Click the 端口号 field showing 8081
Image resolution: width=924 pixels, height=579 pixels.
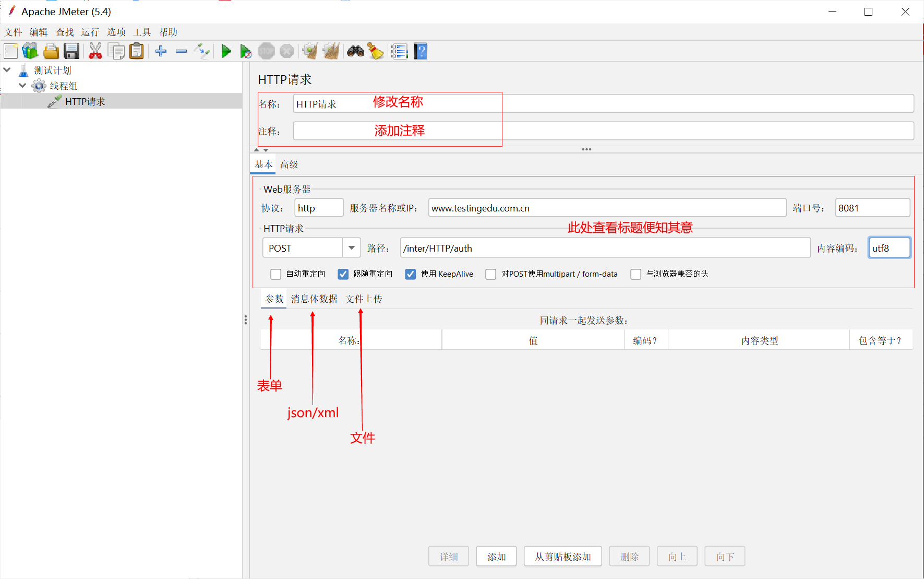(872, 208)
